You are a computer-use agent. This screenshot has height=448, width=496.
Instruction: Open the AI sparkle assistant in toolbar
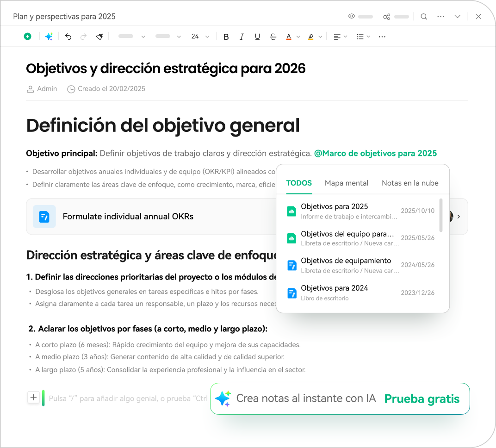point(49,37)
